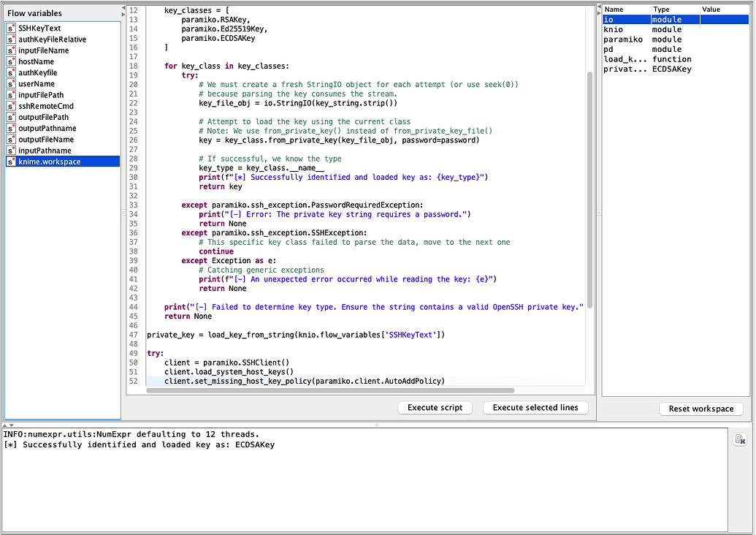Select the sshRemoteCmd flow variable
The image size is (756, 535).
click(x=63, y=106)
